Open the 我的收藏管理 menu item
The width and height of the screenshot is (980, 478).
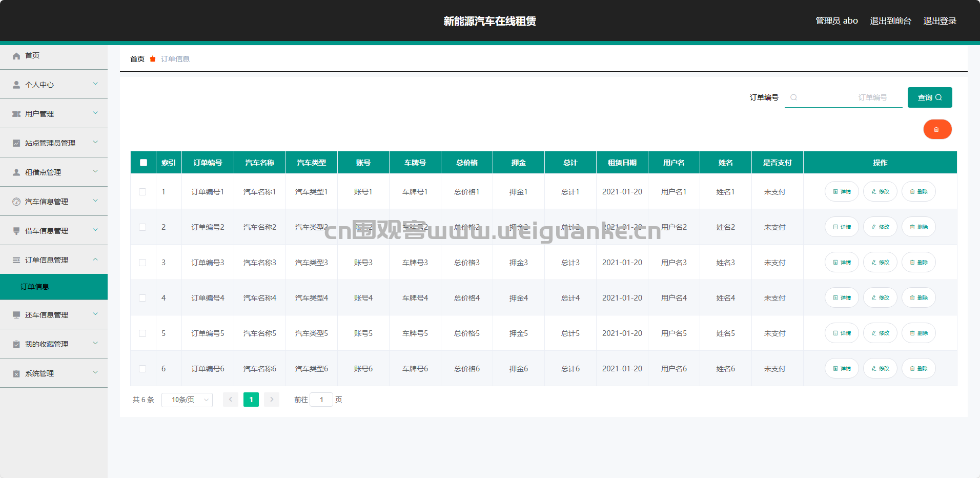tap(54, 344)
